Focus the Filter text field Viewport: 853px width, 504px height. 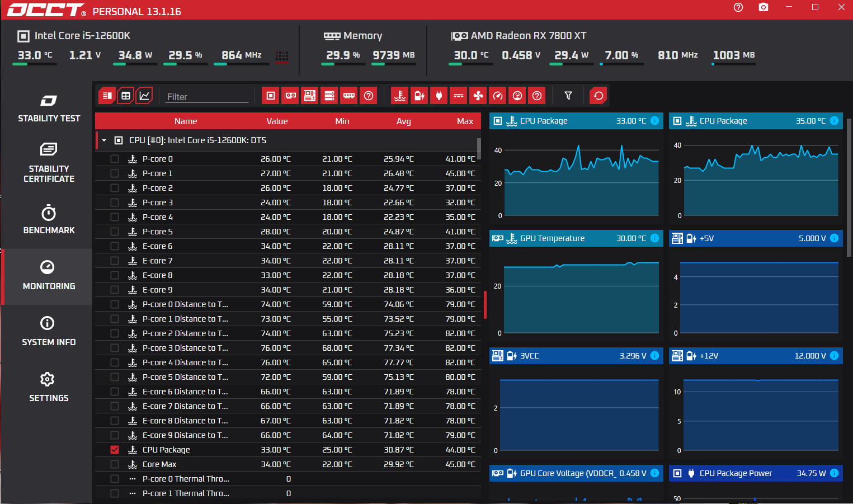pos(207,97)
